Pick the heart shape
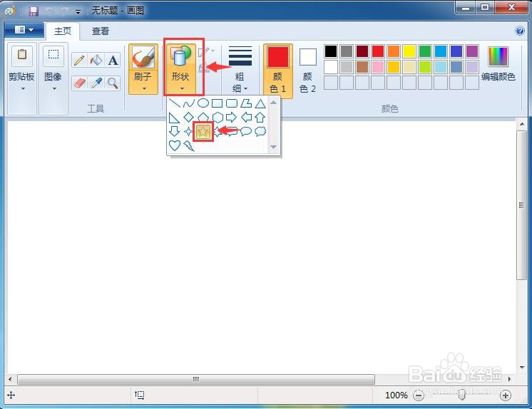532x409 pixels. pos(175,145)
